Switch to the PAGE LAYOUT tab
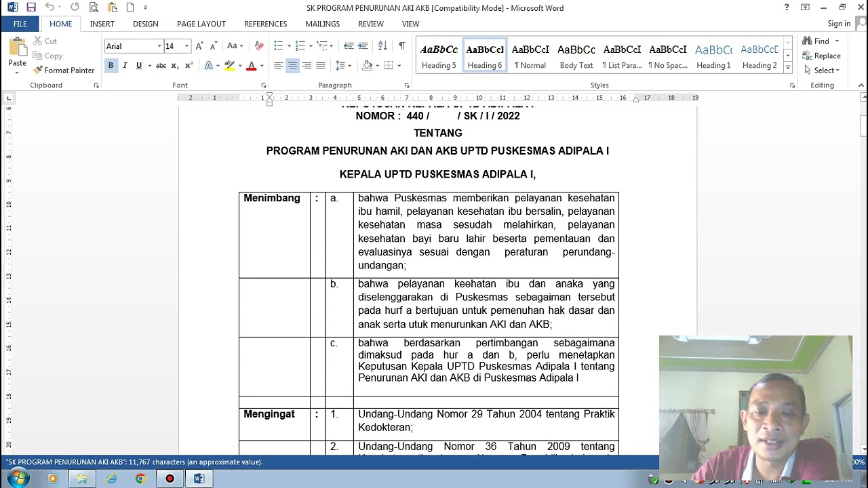This screenshot has width=868, height=488. (201, 24)
